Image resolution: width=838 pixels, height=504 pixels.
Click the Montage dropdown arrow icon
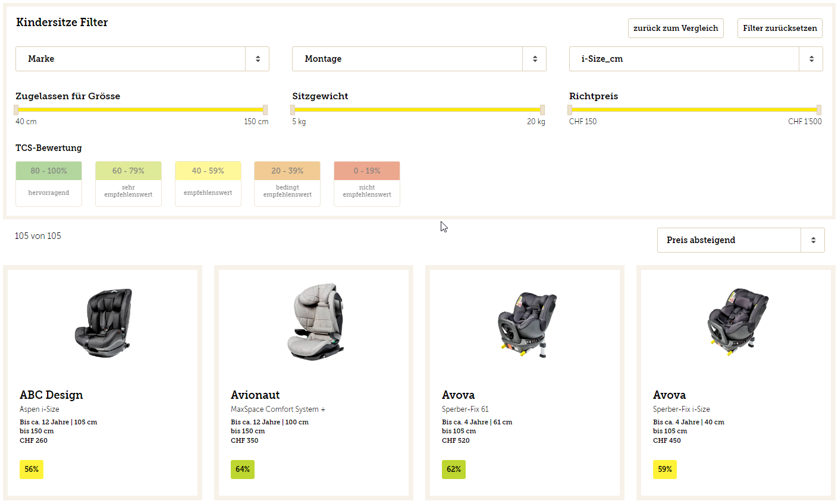[535, 59]
